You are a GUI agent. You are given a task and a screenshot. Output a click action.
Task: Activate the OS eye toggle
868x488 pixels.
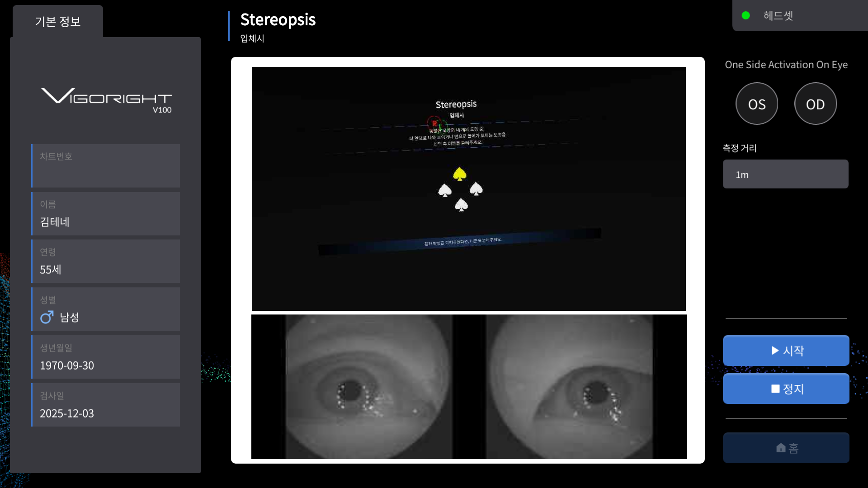(x=756, y=103)
